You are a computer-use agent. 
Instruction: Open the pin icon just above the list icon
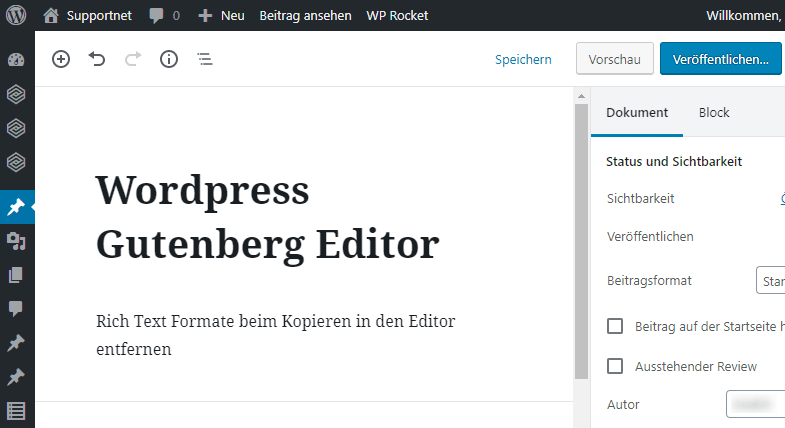pos(16,377)
